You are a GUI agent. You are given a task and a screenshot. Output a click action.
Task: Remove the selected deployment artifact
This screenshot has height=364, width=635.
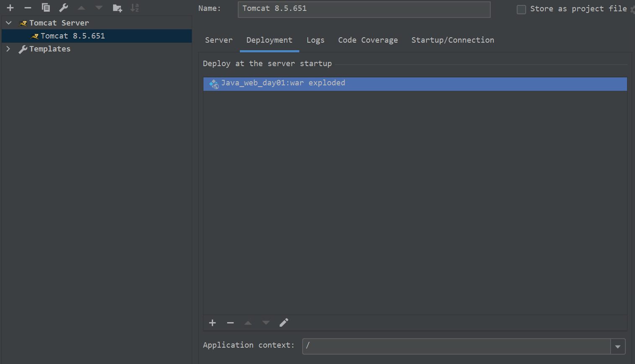pos(230,323)
